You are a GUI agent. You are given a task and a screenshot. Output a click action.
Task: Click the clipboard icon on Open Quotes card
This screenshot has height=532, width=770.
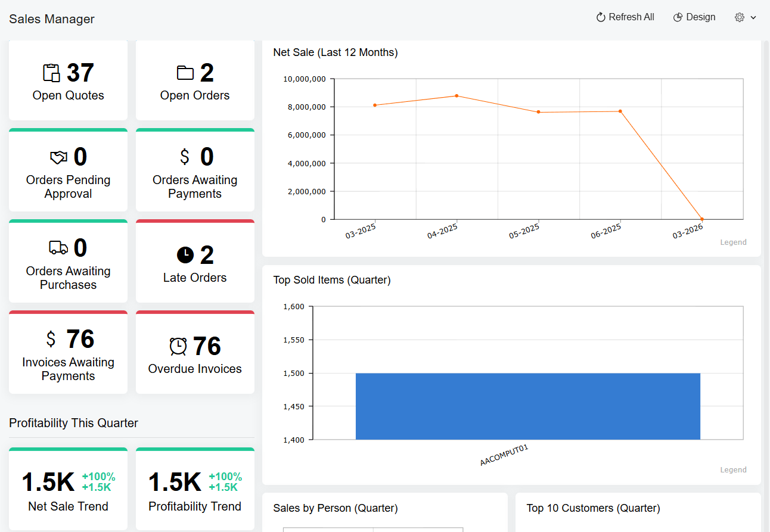[52, 72]
